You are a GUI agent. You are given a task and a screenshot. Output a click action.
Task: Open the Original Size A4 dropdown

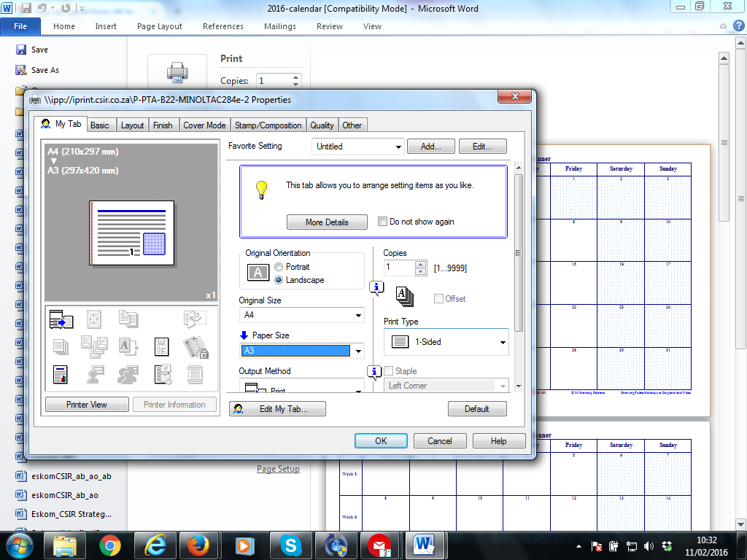(301, 315)
